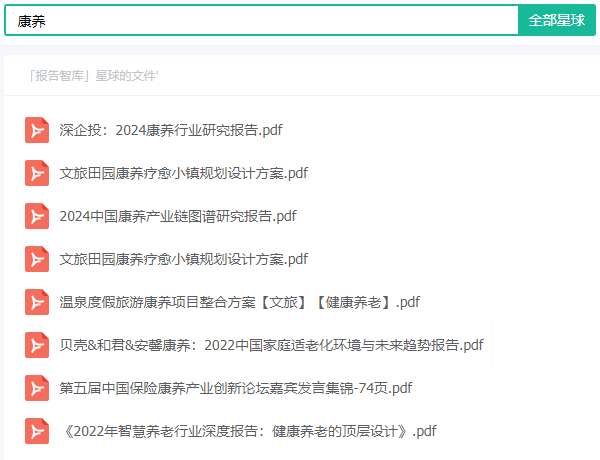Click PDF icon for 温泉度假旅游康养项目整合方案

point(37,302)
